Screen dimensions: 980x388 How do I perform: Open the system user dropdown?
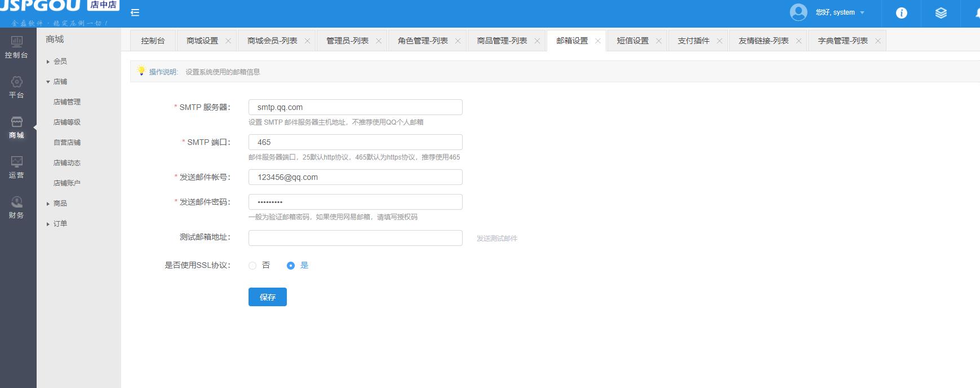pos(840,12)
